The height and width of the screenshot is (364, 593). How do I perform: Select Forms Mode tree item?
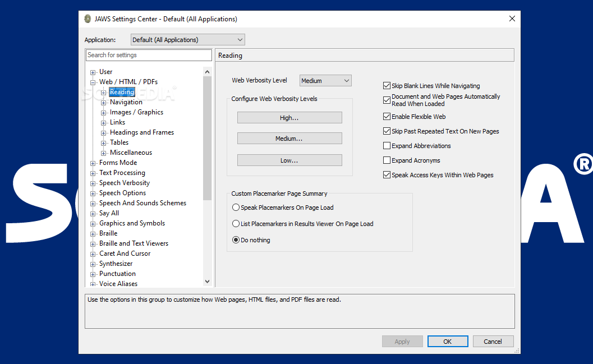(x=118, y=163)
